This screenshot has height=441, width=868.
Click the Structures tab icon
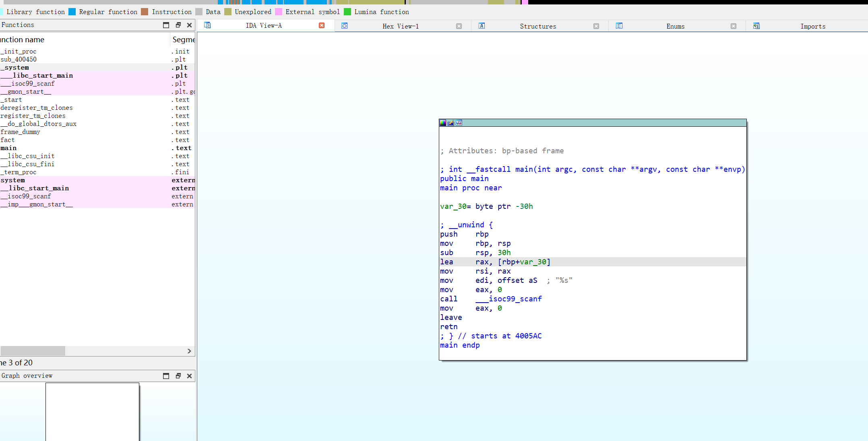482,26
